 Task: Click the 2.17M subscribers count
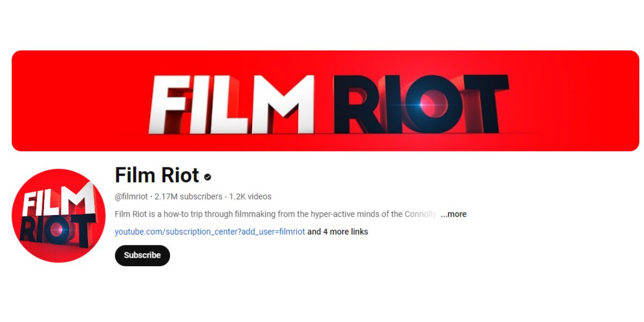click(188, 196)
